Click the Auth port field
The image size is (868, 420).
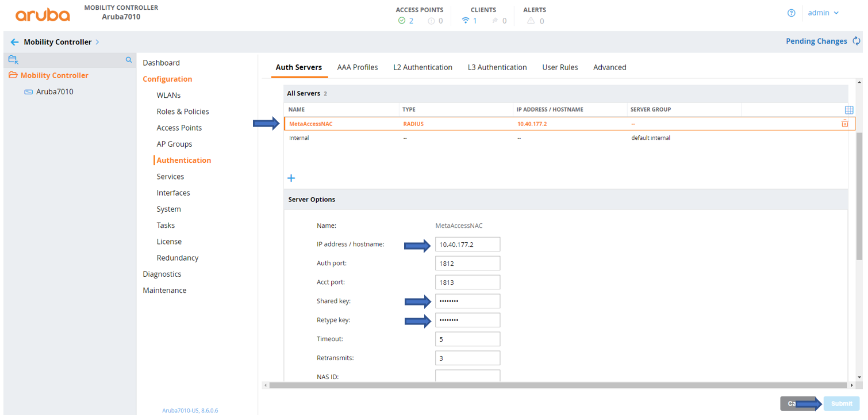click(467, 263)
